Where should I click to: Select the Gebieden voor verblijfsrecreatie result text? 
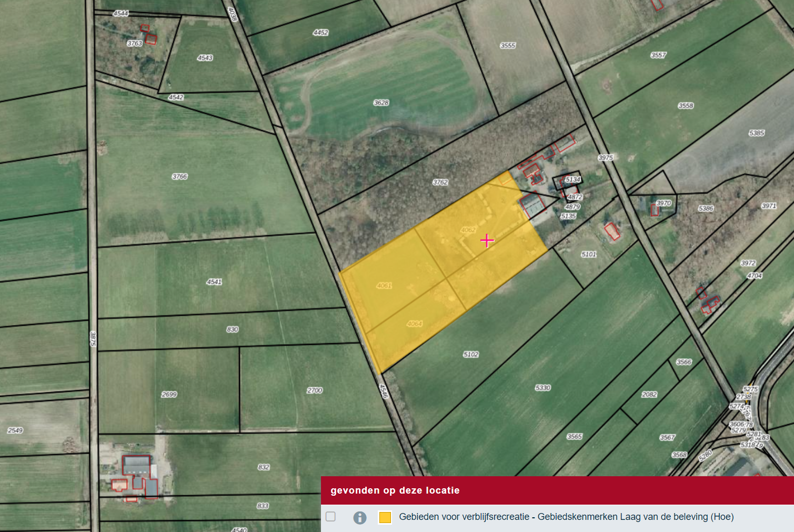pos(566,517)
